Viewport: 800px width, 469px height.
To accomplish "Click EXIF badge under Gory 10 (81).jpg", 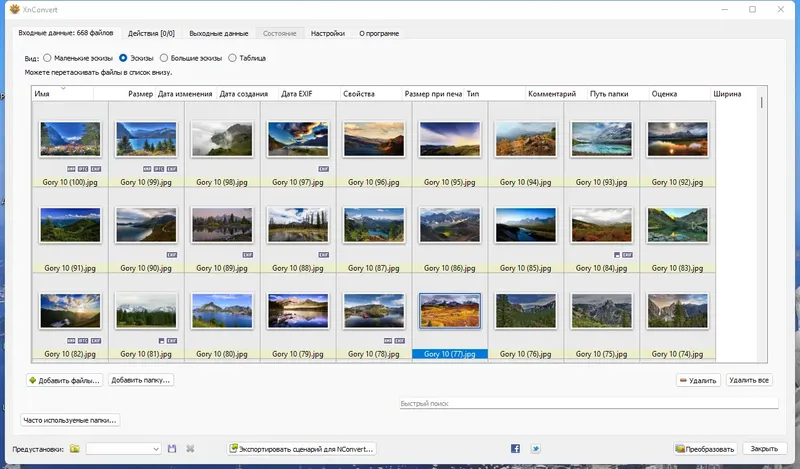I will pos(171,340).
